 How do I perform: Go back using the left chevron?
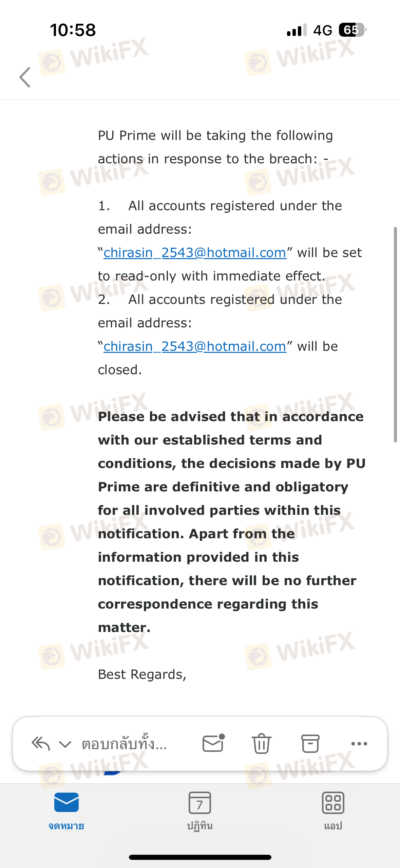pos(25,77)
